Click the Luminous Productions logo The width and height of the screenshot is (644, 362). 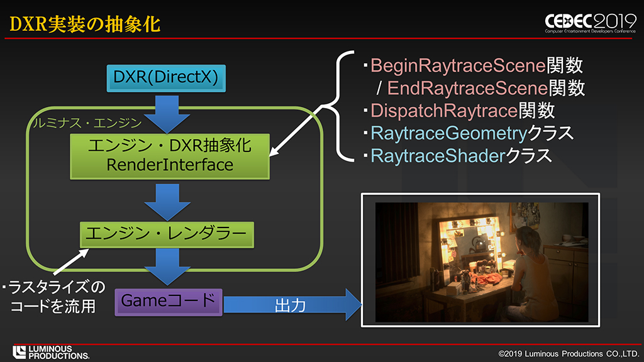click(x=51, y=352)
